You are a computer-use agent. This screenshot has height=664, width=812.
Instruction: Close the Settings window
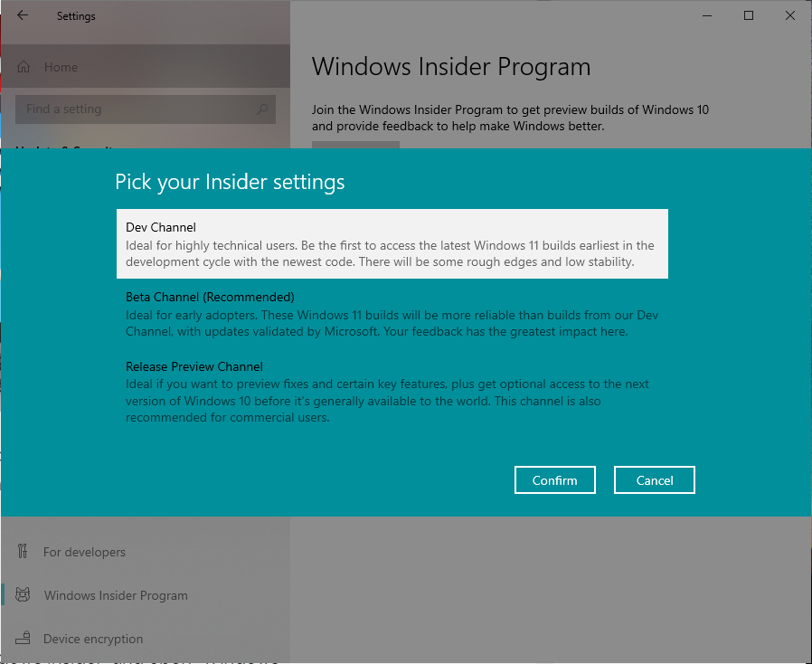[x=789, y=15]
